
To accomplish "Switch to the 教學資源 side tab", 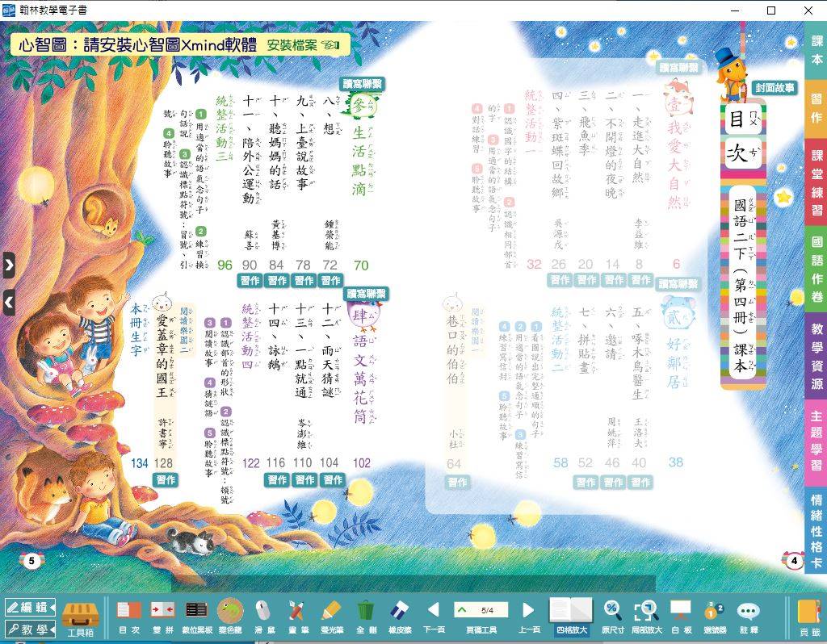I will [x=817, y=356].
